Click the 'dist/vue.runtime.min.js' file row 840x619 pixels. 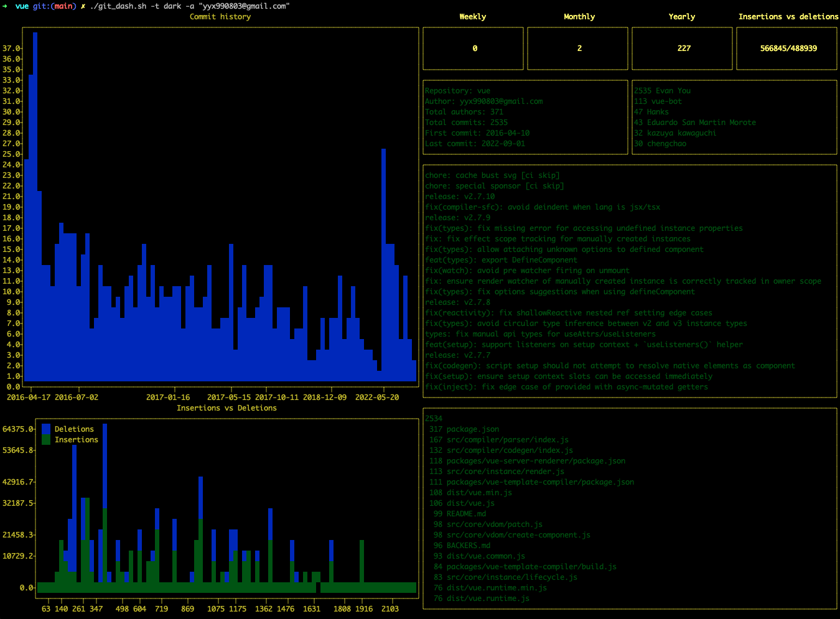coord(490,588)
